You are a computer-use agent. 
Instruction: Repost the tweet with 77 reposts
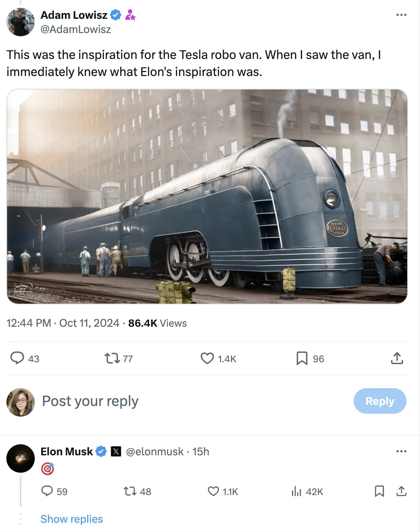[x=112, y=358]
